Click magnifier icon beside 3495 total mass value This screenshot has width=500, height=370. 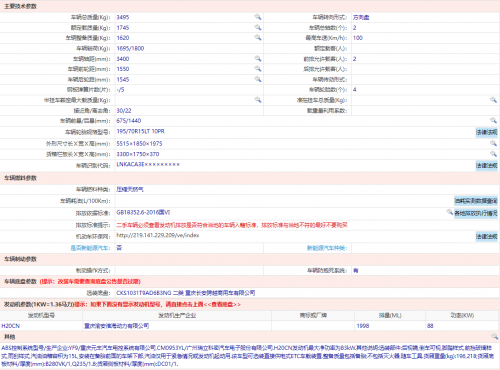click(x=258, y=17)
